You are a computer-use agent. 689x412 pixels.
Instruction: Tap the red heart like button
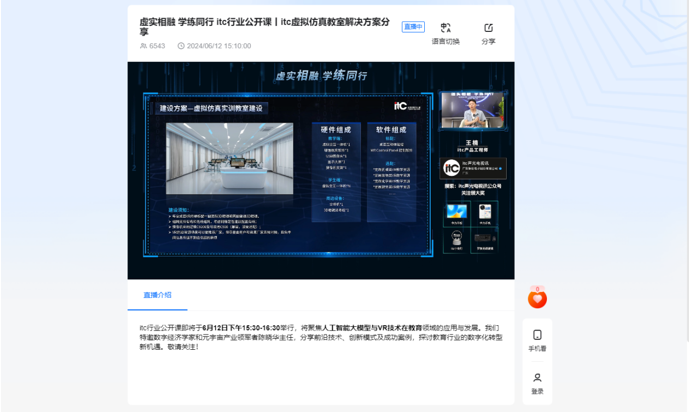coord(537,299)
